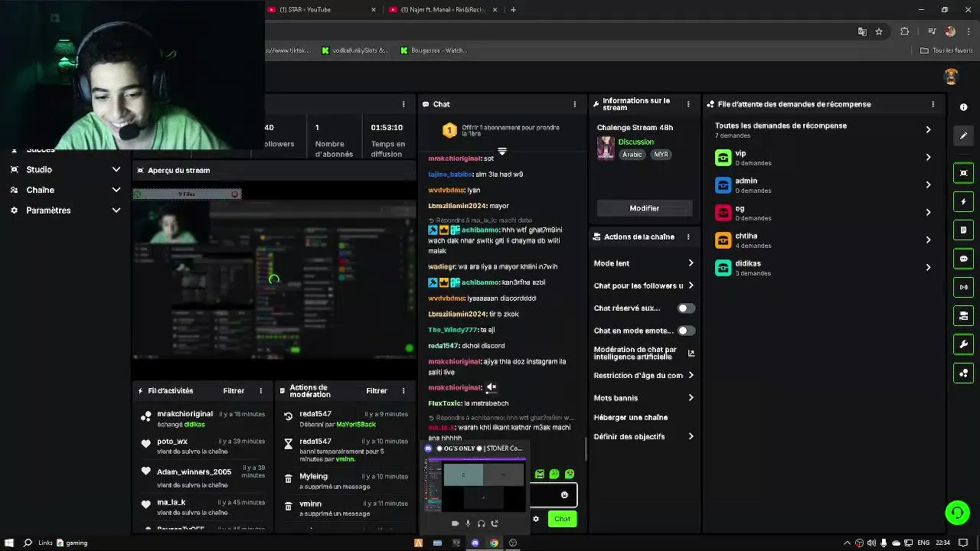Toggle the document note widget icon
This screenshot has height=551, width=980.
click(963, 230)
